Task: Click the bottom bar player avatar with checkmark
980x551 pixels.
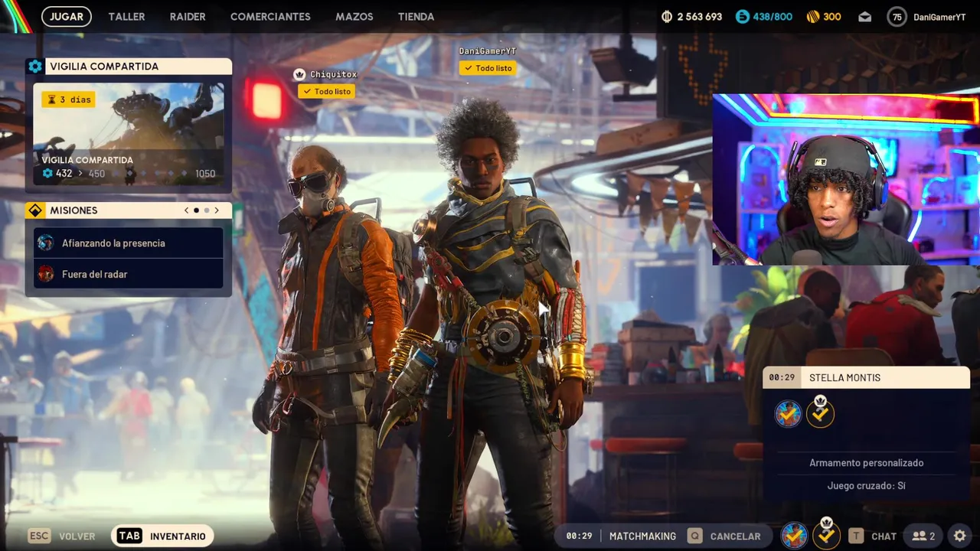Action: (x=794, y=536)
